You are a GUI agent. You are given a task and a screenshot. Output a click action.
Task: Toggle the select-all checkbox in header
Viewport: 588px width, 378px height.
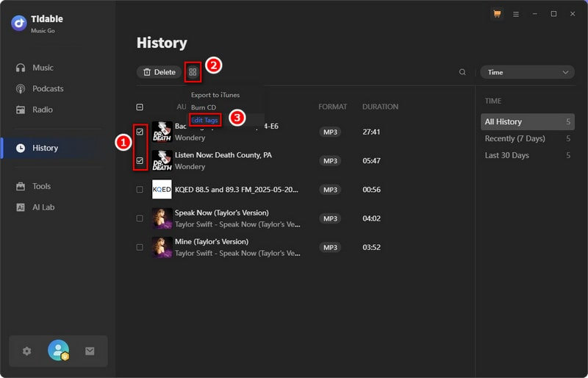click(x=140, y=107)
